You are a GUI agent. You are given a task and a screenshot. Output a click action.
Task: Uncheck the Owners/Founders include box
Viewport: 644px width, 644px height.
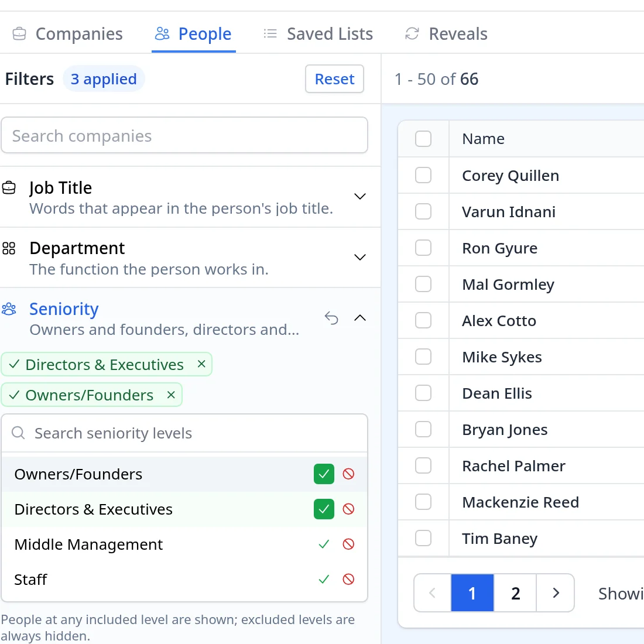324,474
